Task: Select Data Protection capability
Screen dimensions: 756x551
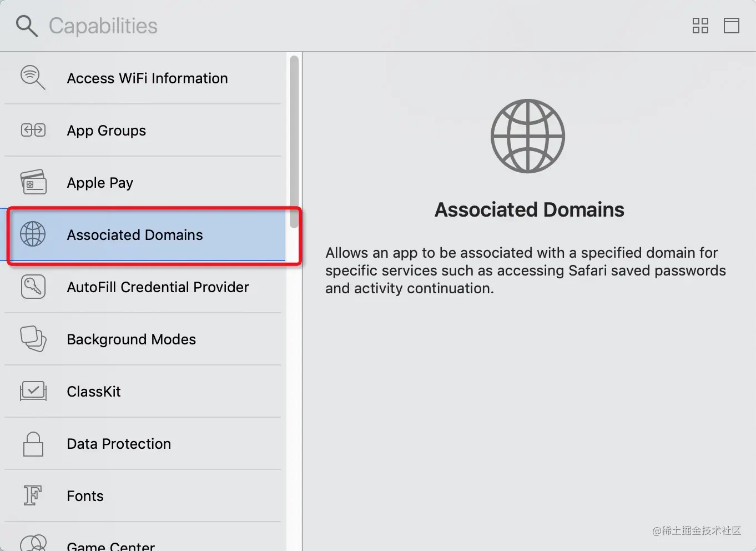Action: pyautogui.click(x=119, y=444)
